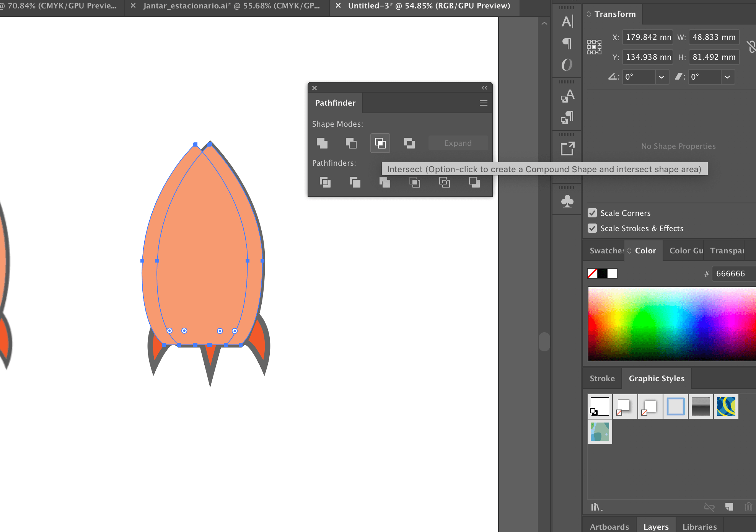Click the Divide pathfinder icon
The height and width of the screenshot is (532, 756).
[x=325, y=182]
